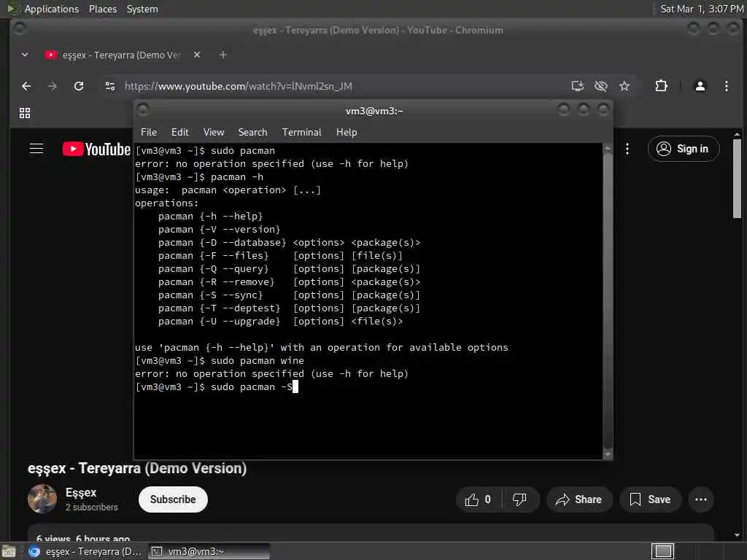This screenshot has width=747, height=560.
Task: Open the terminal Edit menu
Action: coord(180,133)
